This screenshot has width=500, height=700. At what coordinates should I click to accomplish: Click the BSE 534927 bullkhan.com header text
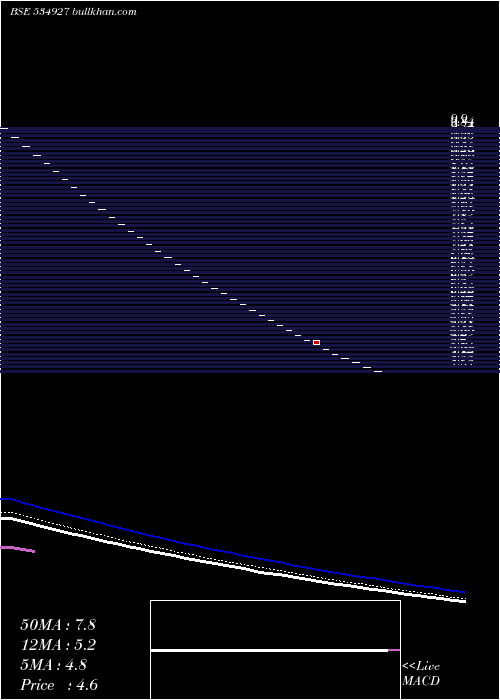click(73, 12)
